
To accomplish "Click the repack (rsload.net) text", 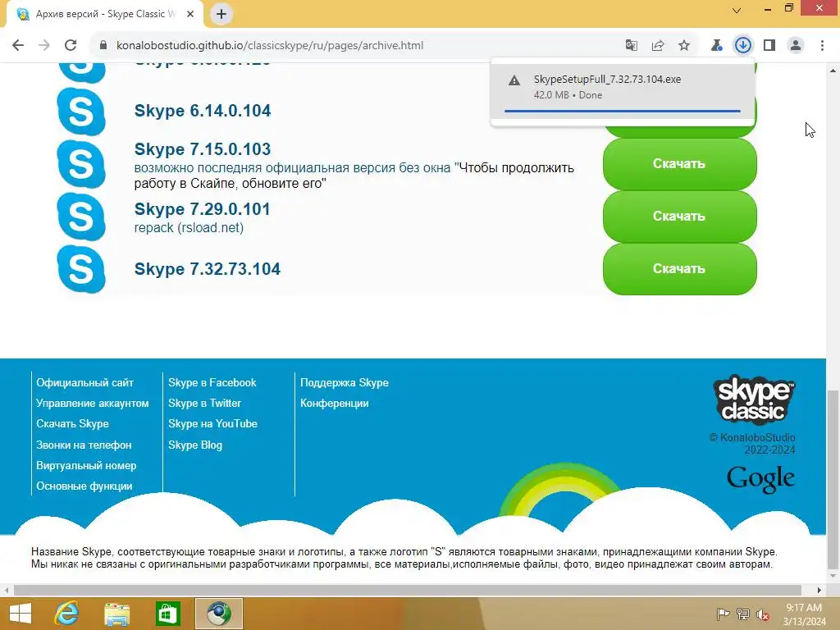I will 189,228.
